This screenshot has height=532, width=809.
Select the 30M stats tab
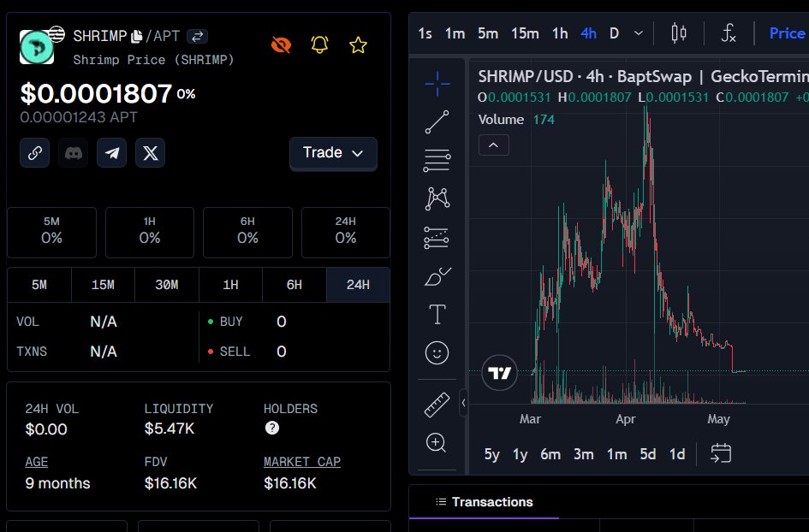[x=167, y=285]
